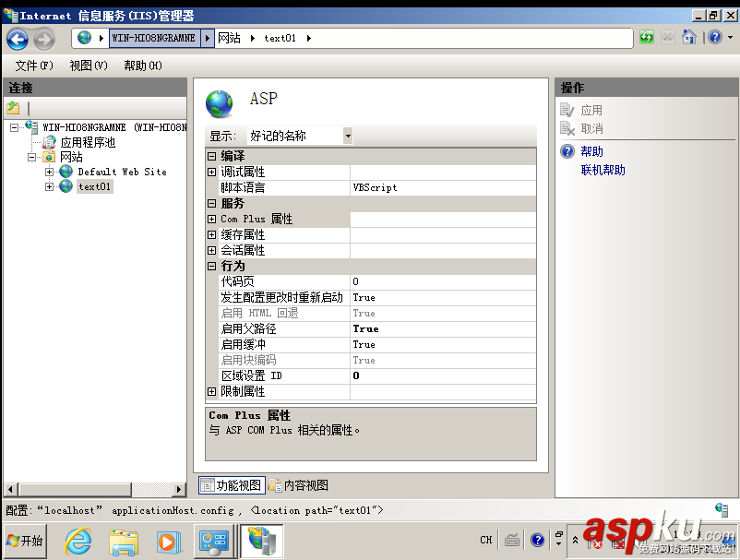
Task: Click the globe icon in address bar
Action: click(x=85, y=38)
